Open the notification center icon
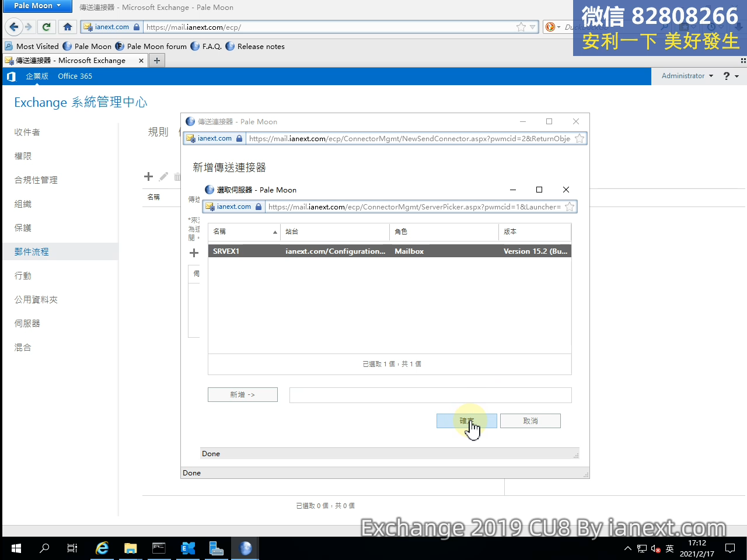 (x=730, y=548)
